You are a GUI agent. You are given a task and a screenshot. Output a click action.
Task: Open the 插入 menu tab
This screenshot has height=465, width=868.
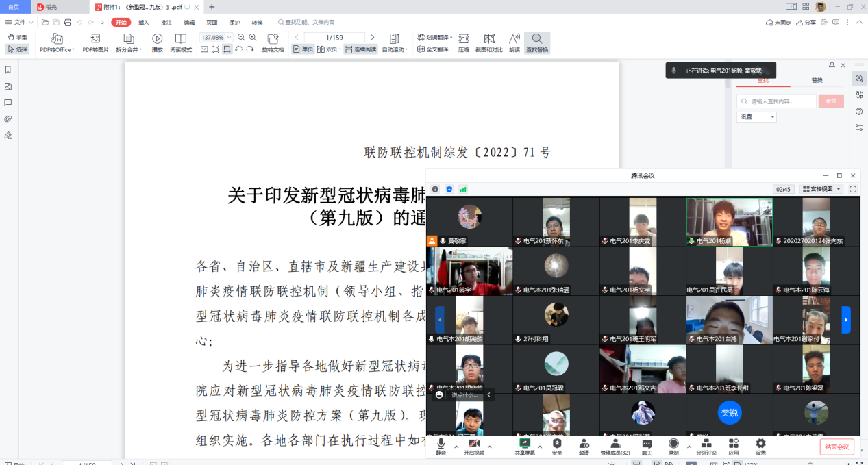tap(144, 22)
